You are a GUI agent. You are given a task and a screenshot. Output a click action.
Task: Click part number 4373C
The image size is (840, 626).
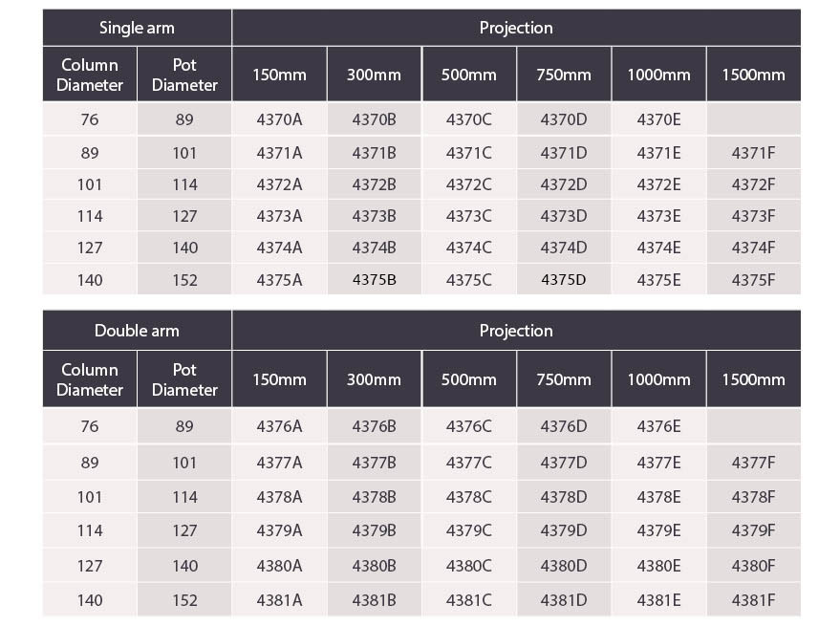pyautogui.click(x=469, y=216)
